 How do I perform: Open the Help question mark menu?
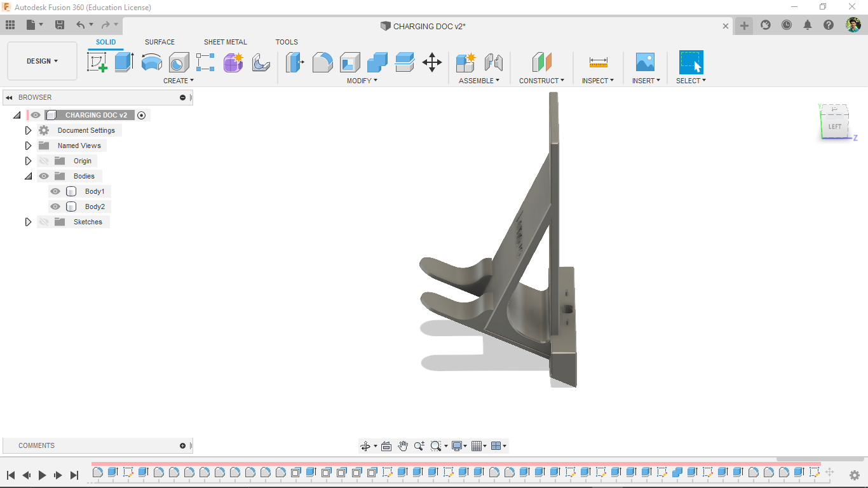(829, 25)
